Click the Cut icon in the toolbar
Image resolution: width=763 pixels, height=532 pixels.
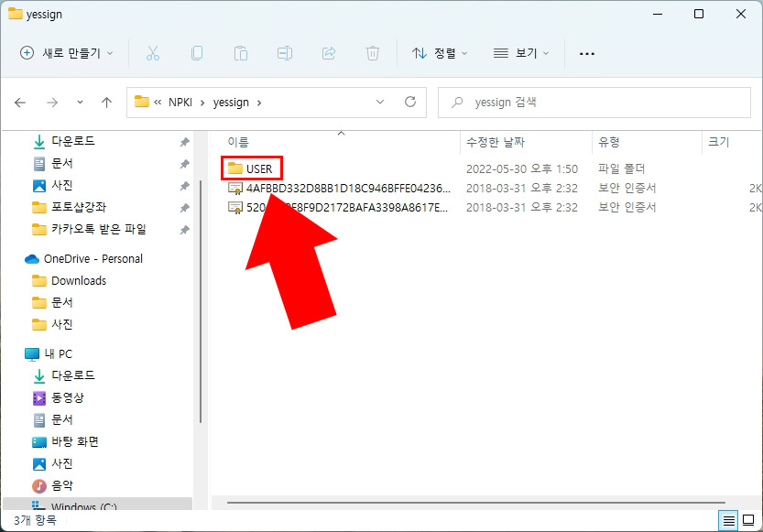pos(153,53)
